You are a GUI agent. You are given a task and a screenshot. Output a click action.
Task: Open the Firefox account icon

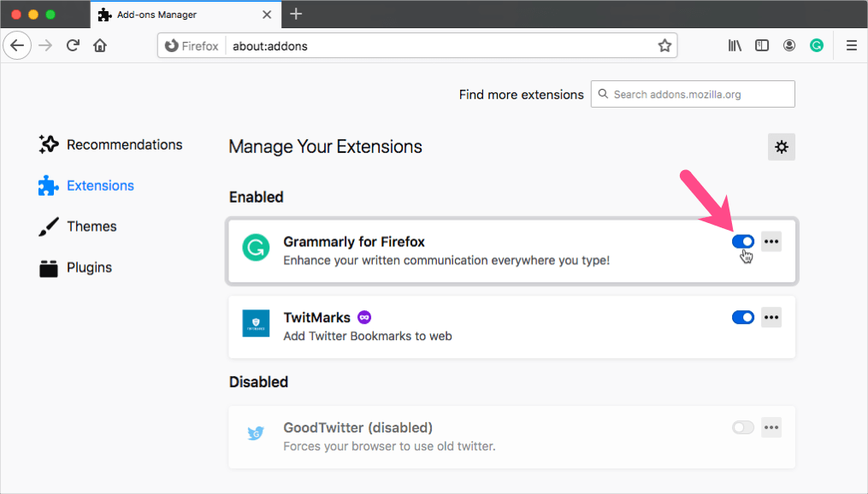pos(789,45)
